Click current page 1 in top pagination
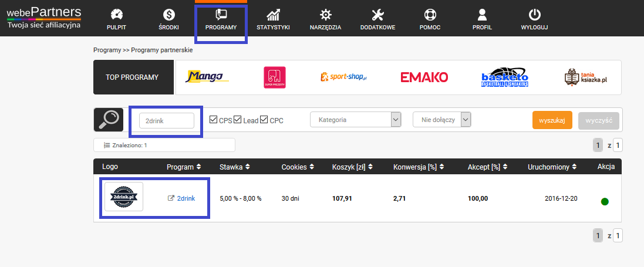 point(598,145)
